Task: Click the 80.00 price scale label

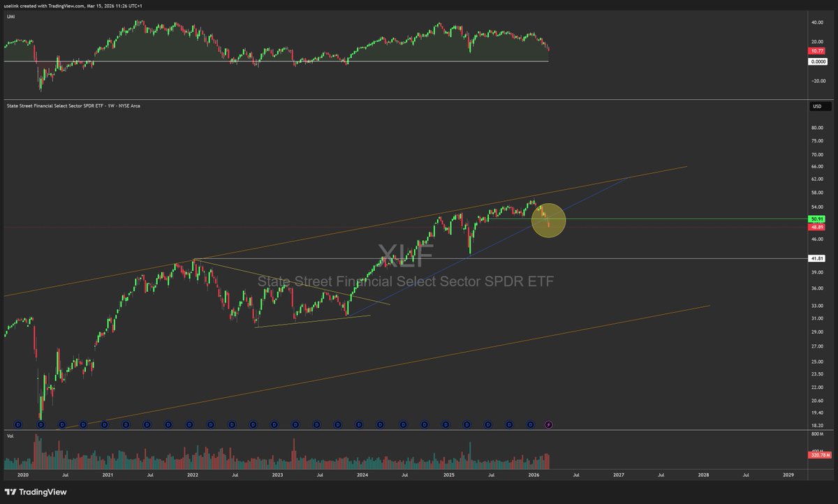Action: pos(818,128)
